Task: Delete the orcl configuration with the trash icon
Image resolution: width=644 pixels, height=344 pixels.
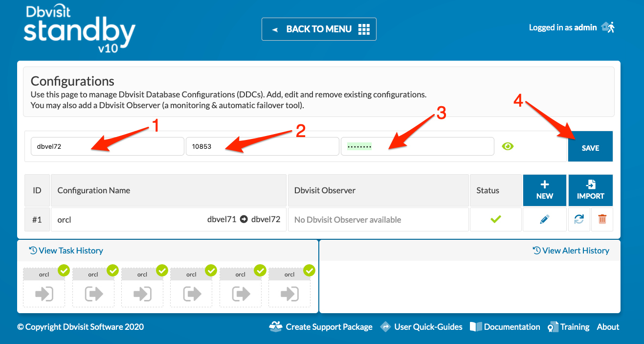Action: [602, 220]
